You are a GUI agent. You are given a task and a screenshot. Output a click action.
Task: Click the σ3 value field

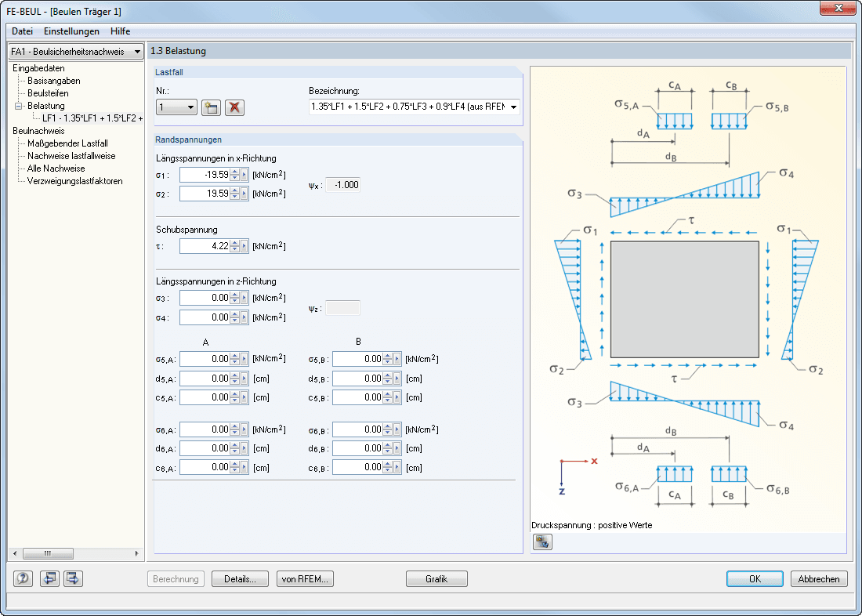[205, 298]
